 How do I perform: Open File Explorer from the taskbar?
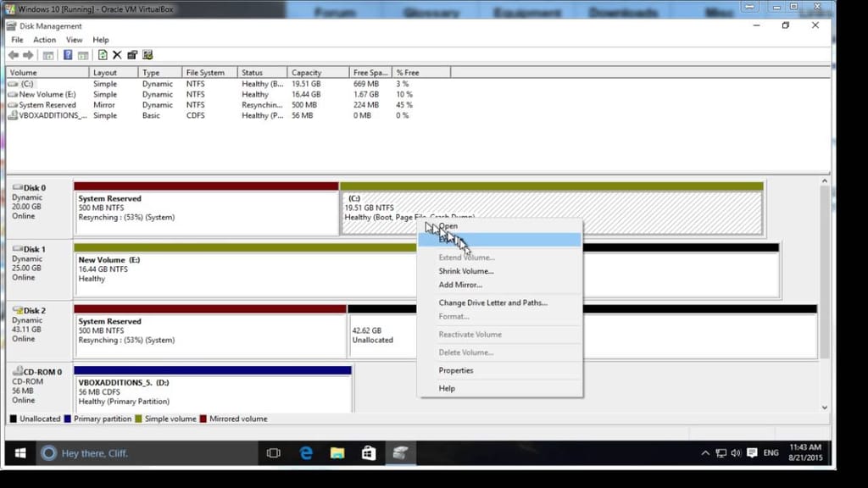(x=337, y=453)
